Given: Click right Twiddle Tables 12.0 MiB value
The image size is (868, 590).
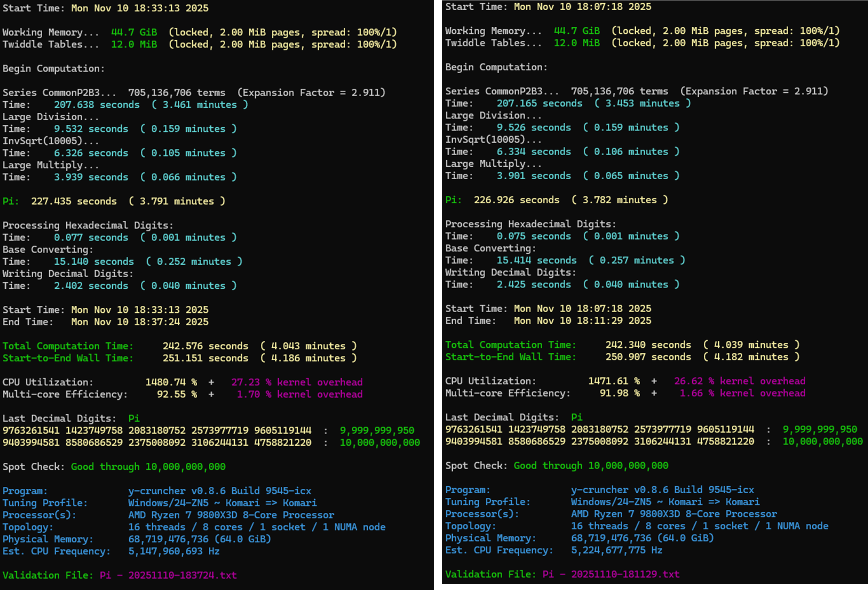Looking at the screenshot, I should (x=576, y=43).
